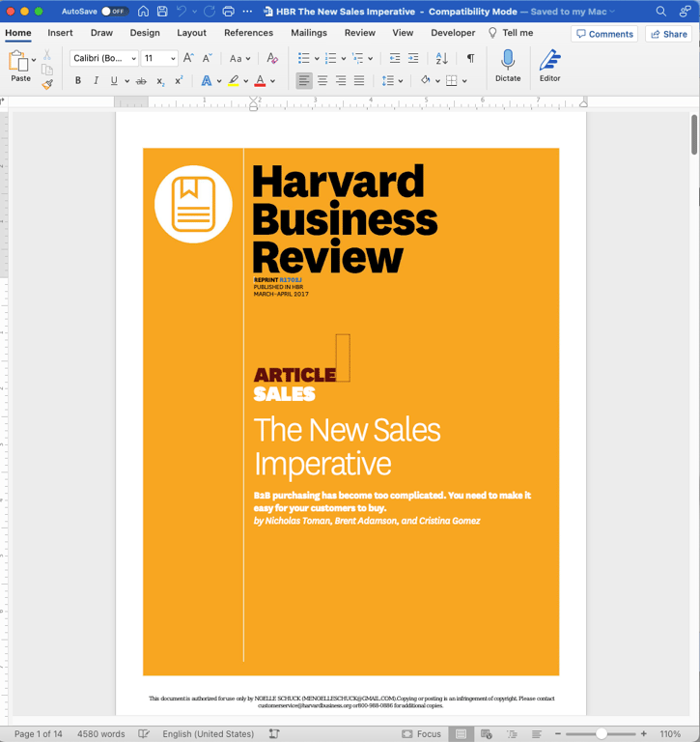Click the Cut scissors icon
The width and height of the screenshot is (700, 742).
coord(46,55)
